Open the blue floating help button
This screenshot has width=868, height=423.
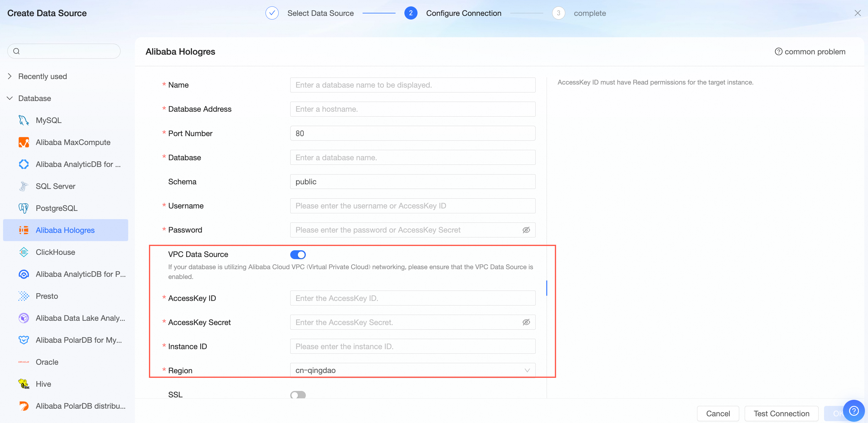[854, 410]
